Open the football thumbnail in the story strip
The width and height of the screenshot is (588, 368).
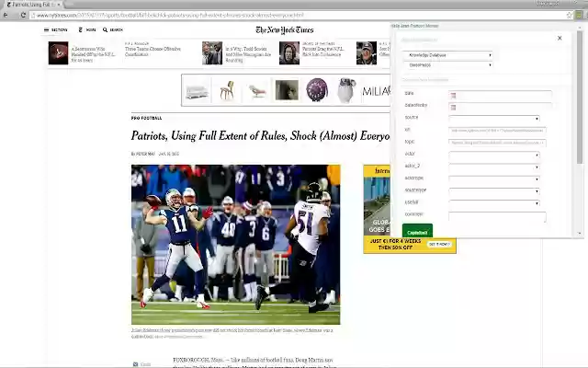(59, 53)
